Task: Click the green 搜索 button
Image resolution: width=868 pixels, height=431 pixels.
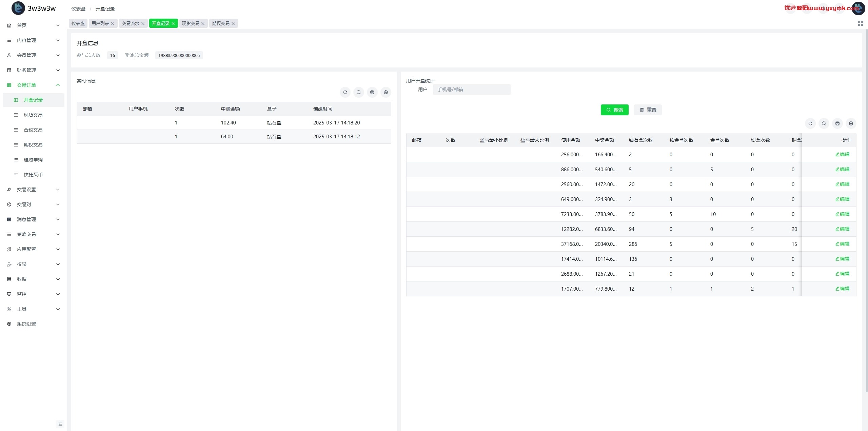Action: click(614, 110)
